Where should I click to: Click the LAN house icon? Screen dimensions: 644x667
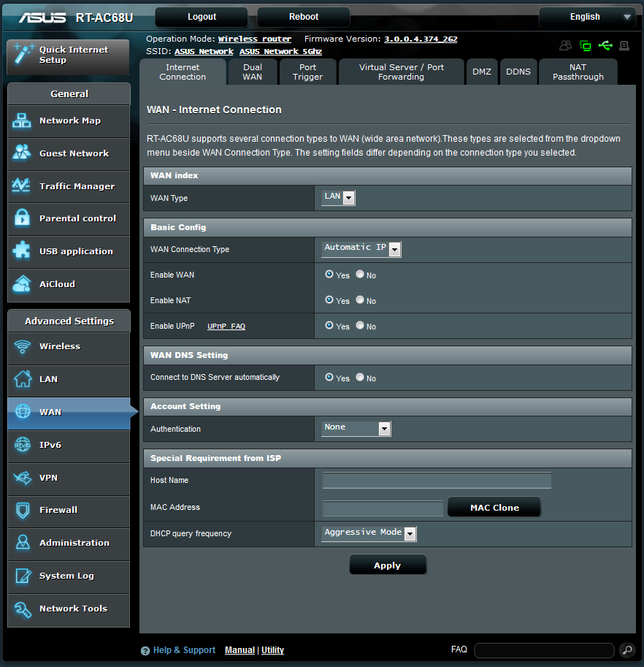point(23,378)
